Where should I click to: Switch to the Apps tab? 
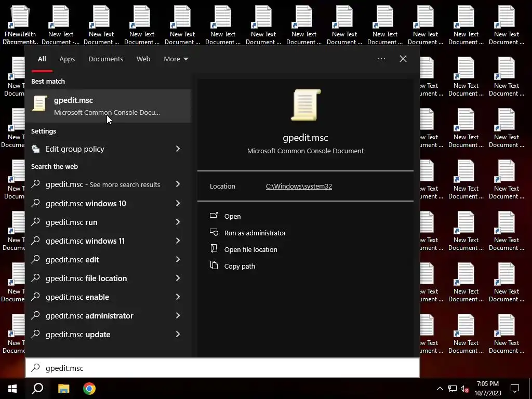point(67,59)
